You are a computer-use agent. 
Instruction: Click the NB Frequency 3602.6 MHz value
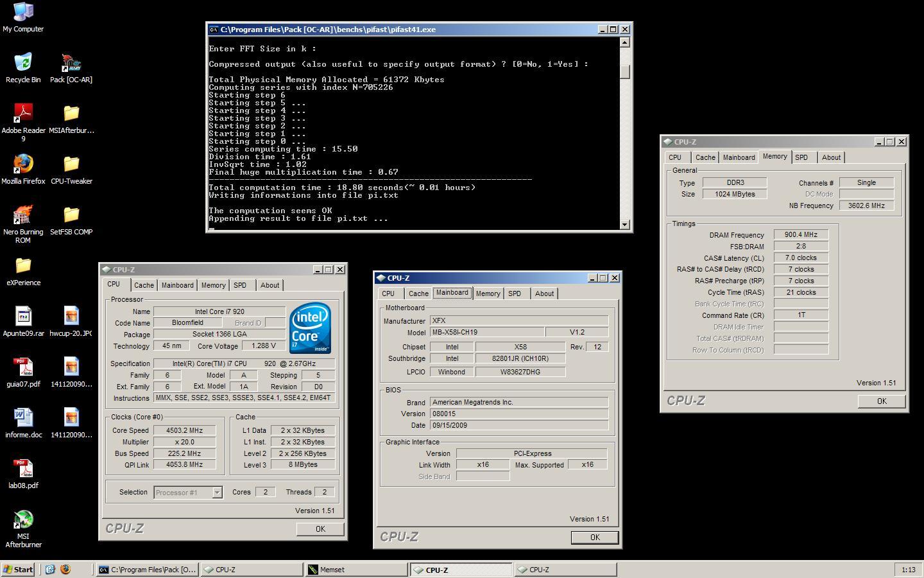[866, 206]
